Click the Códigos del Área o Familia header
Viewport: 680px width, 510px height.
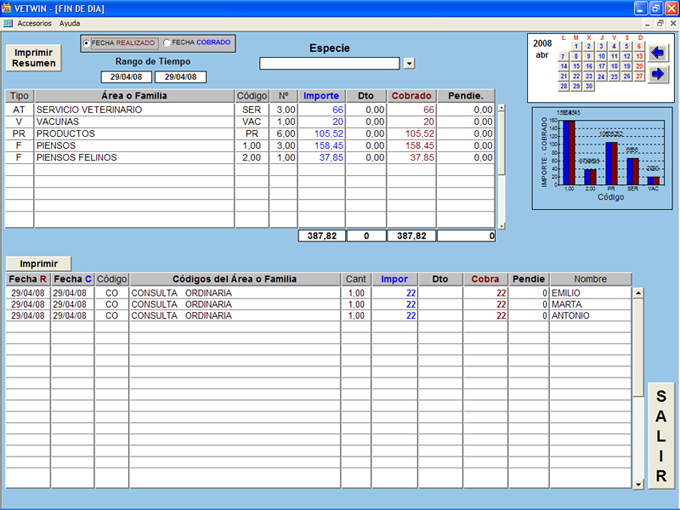click(x=235, y=279)
